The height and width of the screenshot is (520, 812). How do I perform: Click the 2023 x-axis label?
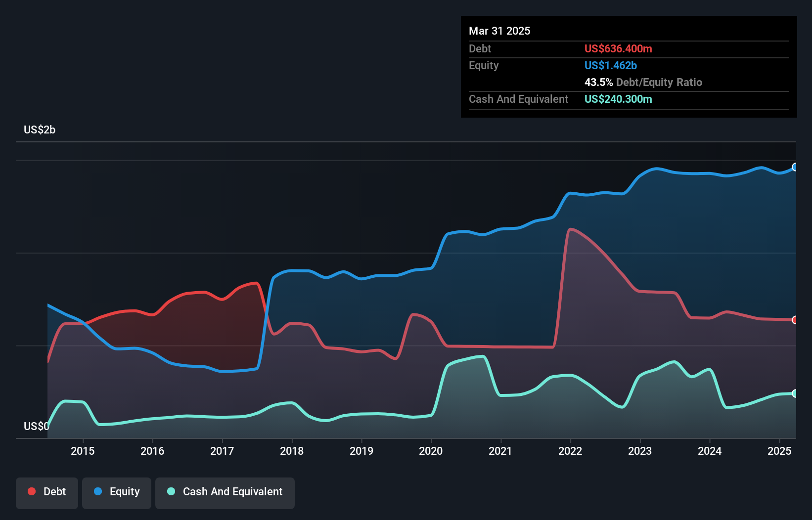click(x=640, y=451)
